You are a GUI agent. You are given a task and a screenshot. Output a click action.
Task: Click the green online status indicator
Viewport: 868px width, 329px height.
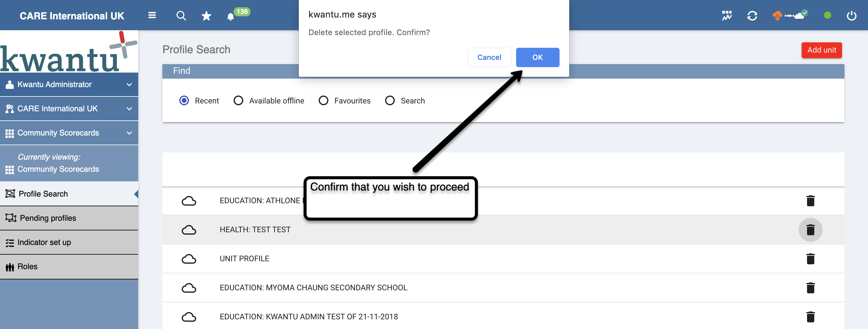click(x=827, y=15)
